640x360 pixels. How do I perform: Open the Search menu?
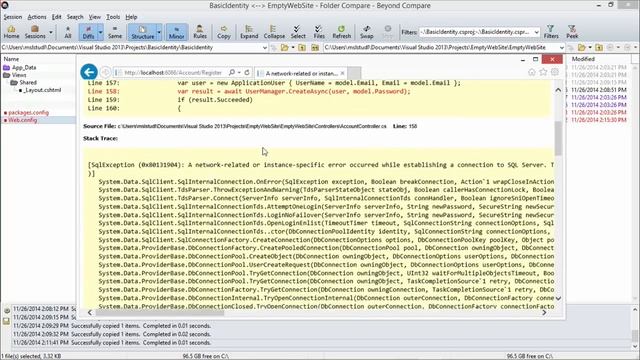tap(75, 17)
